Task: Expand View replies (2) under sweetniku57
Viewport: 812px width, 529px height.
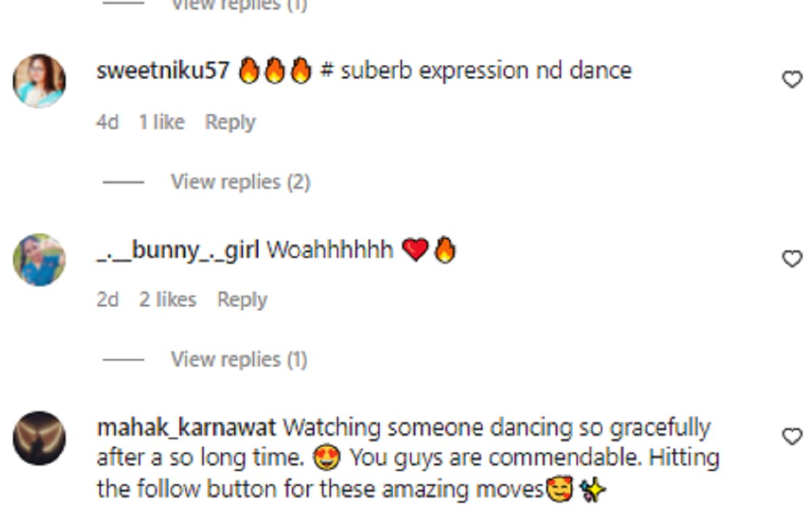Action: 240,182
